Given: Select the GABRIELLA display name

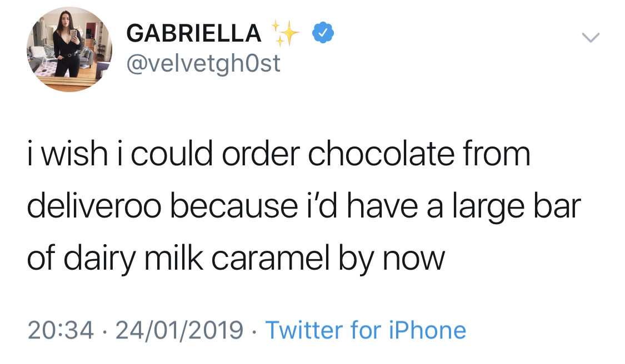Looking at the screenshot, I should [x=194, y=33].
